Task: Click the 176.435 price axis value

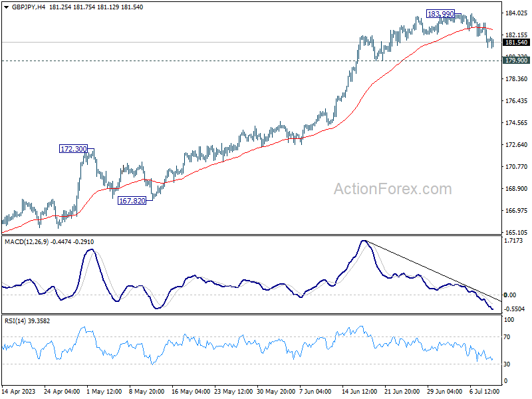Action: pos(517,101)
